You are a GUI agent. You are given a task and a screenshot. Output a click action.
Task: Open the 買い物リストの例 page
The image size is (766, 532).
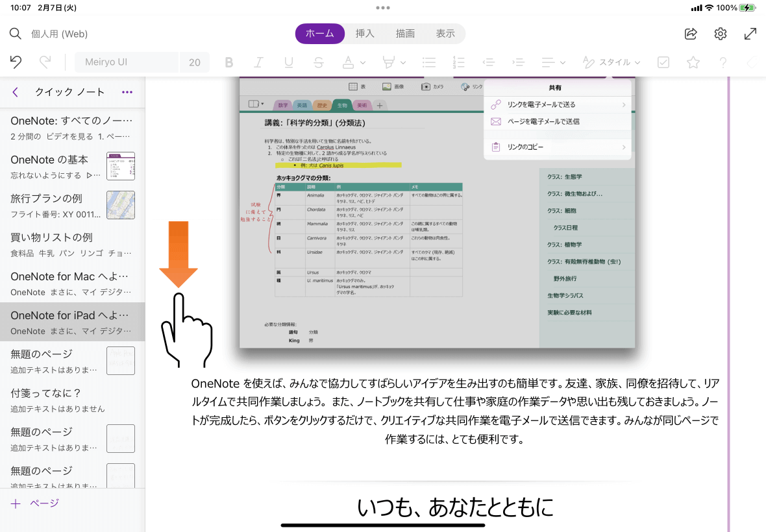pos(72,245)
